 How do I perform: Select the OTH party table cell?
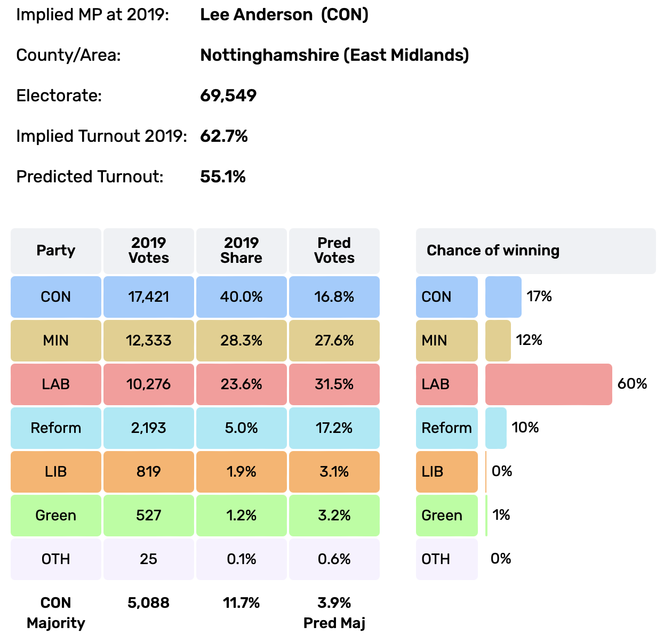(56, 559)
